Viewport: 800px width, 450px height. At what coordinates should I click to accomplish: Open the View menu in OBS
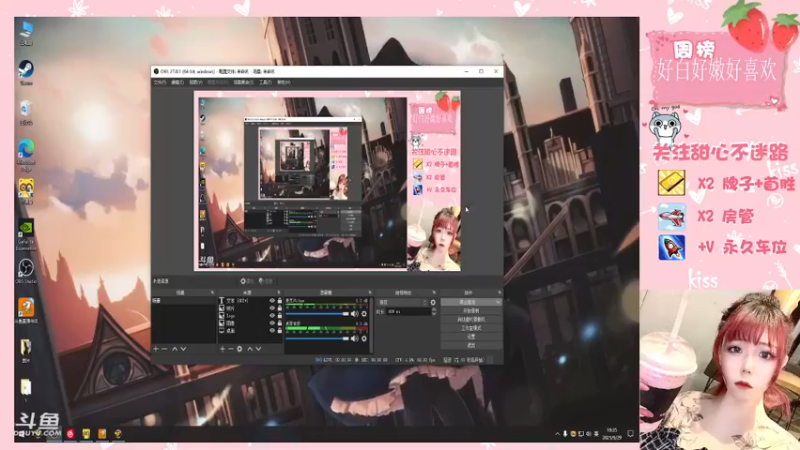tap(195, 82)
